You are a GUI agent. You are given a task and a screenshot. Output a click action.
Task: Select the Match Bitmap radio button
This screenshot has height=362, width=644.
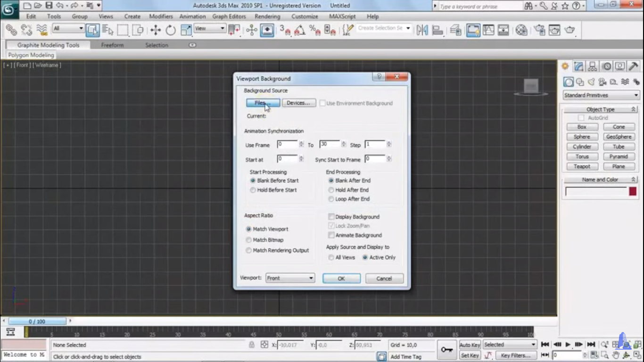pos(248,240)
